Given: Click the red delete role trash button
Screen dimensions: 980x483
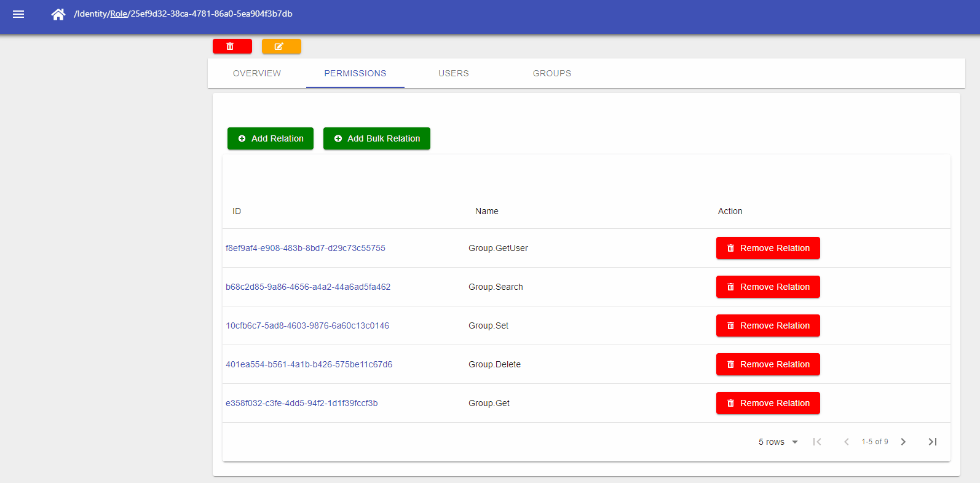Looking at the screenshot, I should [232, 46].
